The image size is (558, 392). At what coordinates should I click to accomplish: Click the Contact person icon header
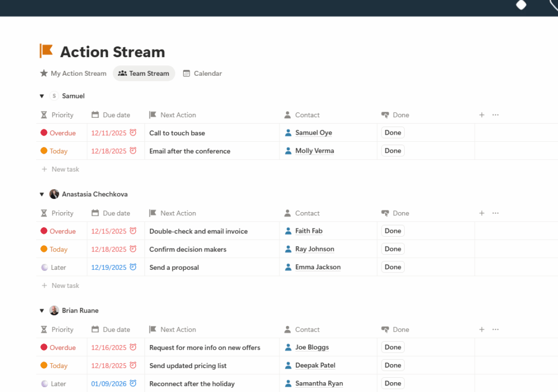tap(288, 115)
